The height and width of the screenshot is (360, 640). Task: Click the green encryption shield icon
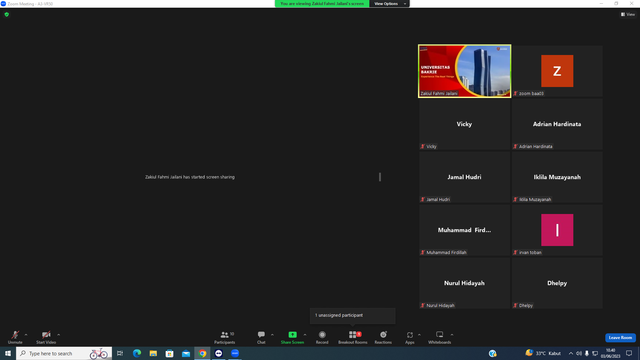click(7, 14)
